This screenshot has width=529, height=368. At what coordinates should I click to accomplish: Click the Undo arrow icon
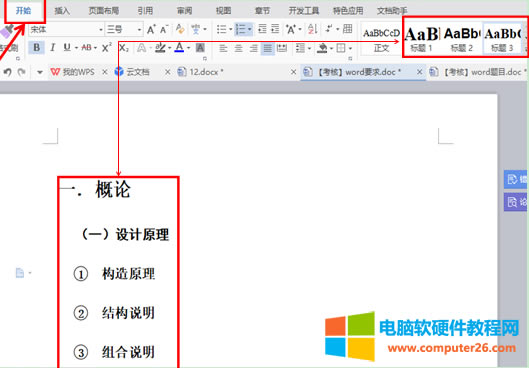7,72
